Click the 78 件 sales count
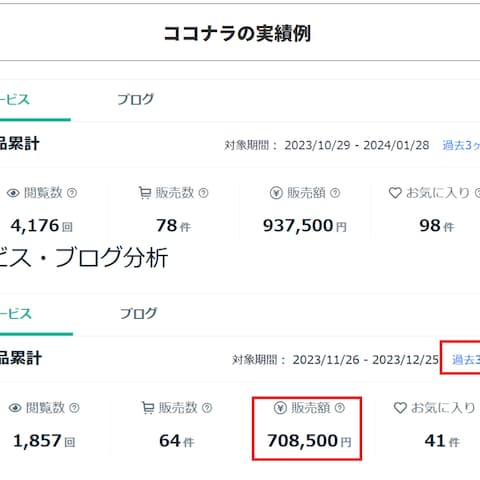Image resolution: width=480 pixels, height=480 pixels. coord(173,226)
